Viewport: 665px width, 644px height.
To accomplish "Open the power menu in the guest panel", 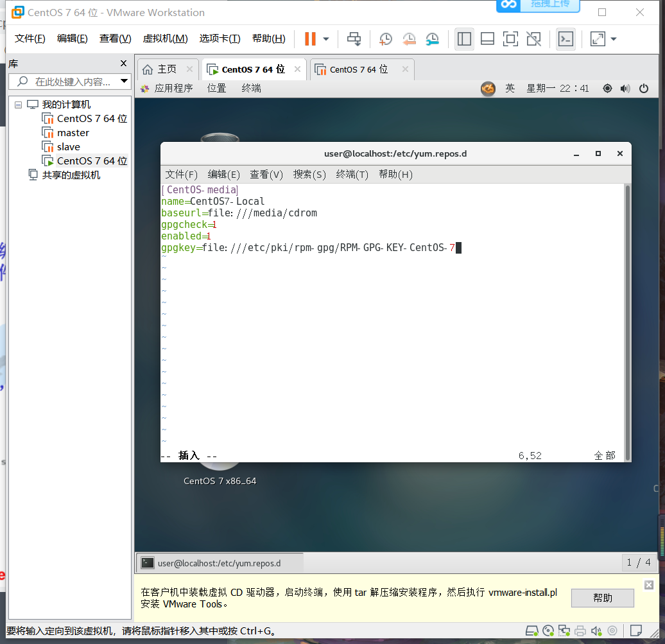I will [644, 88].
